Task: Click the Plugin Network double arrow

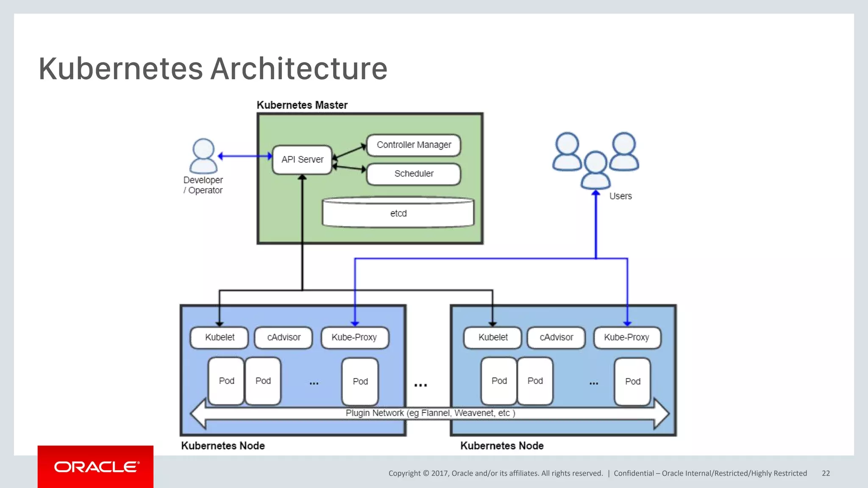Action: click(x=429, y=413)
